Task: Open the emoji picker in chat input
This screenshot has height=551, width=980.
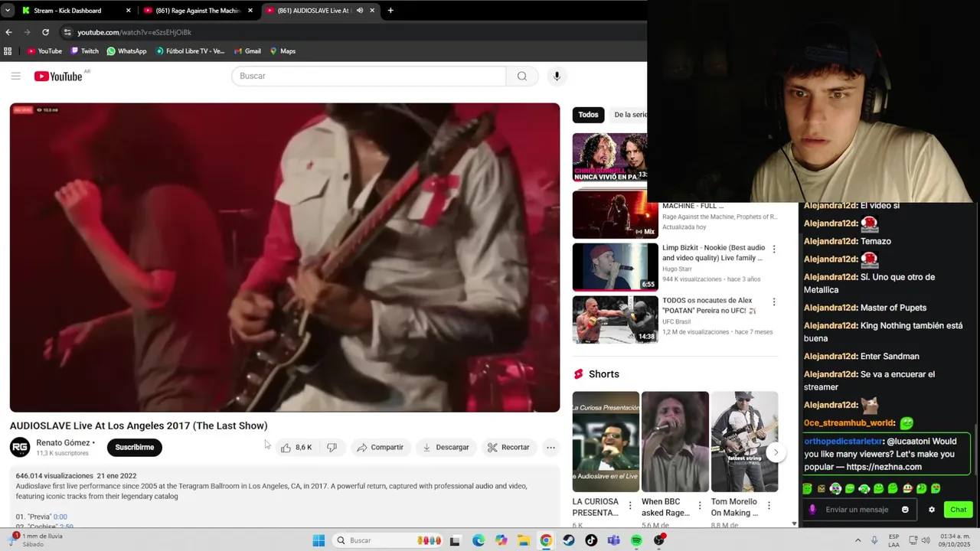Action: coord(905,510)
